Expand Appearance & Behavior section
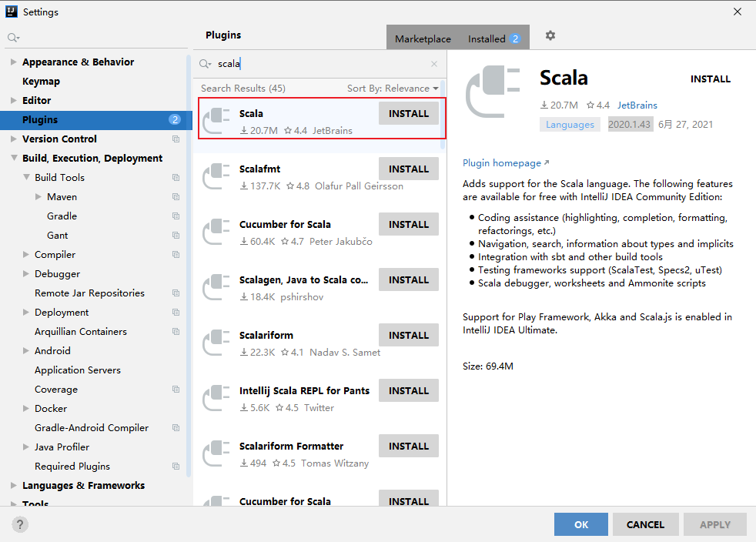 point(14,62)
